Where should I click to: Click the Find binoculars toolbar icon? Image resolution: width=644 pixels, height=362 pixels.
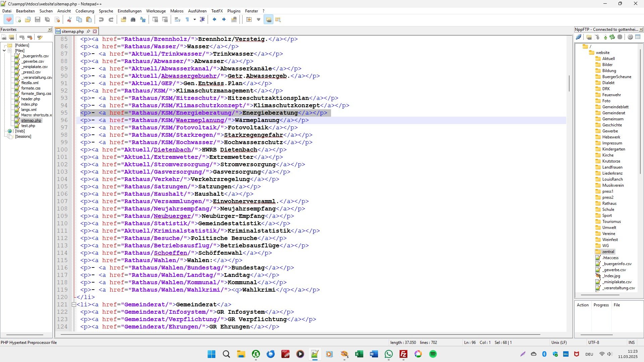[133, 19]
